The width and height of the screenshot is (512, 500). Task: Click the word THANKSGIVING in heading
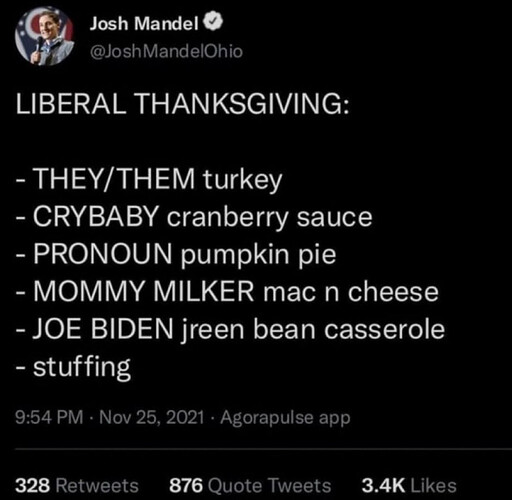pyautogui.click(x=243, y=103)
